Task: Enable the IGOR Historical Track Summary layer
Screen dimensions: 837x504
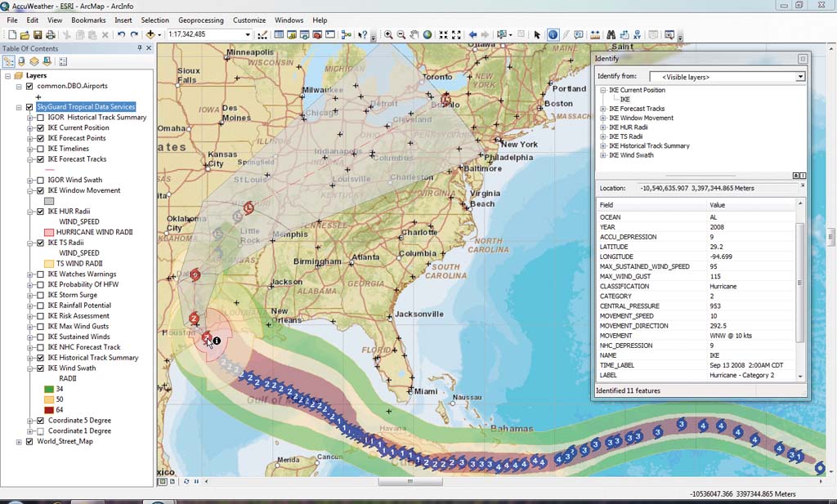Action: click(x=40, y=118)
